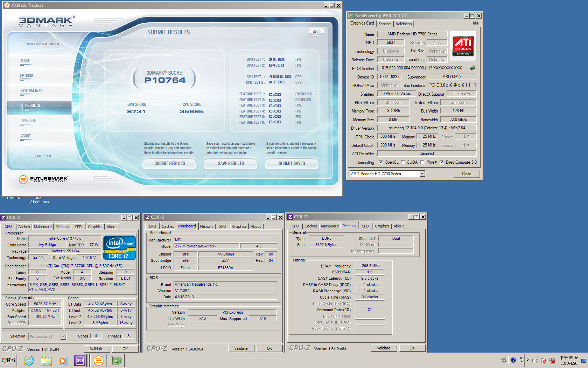This screenshot has width=588, height=368.
Task: Switch to the Sensors tab in GPU-Z
Action: tap(385, 24)
